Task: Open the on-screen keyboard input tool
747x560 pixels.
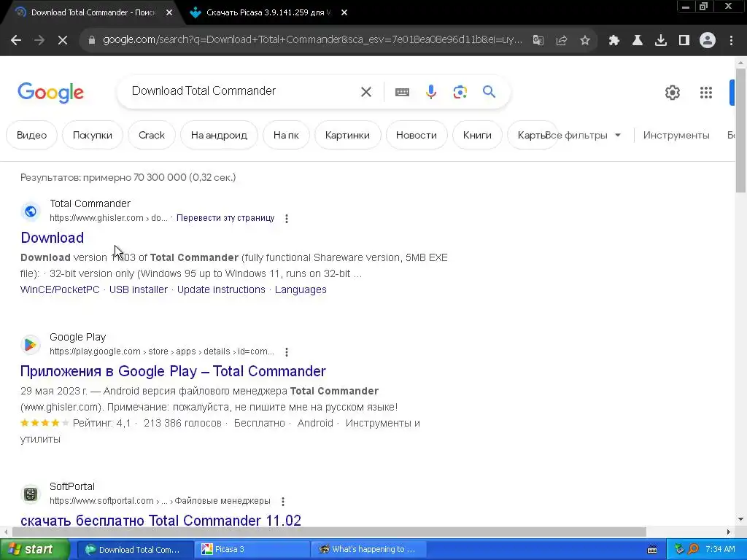Action: click(402, 92)
